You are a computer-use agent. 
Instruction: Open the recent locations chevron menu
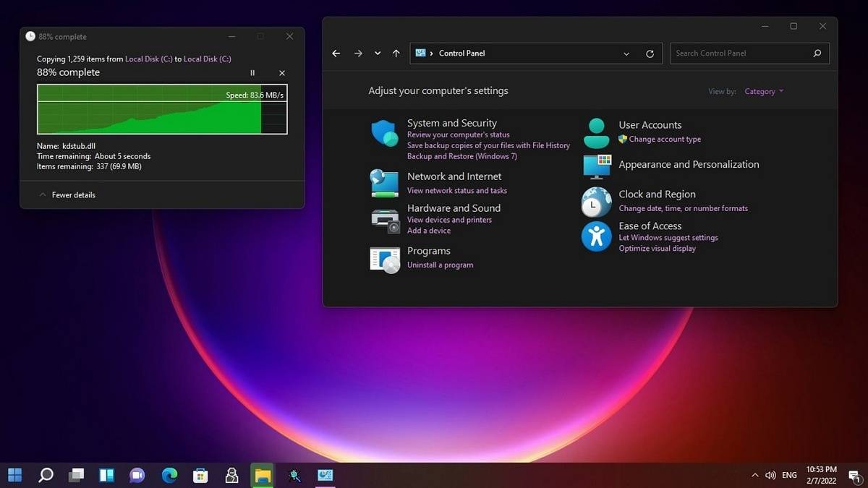tap(378, 53)
